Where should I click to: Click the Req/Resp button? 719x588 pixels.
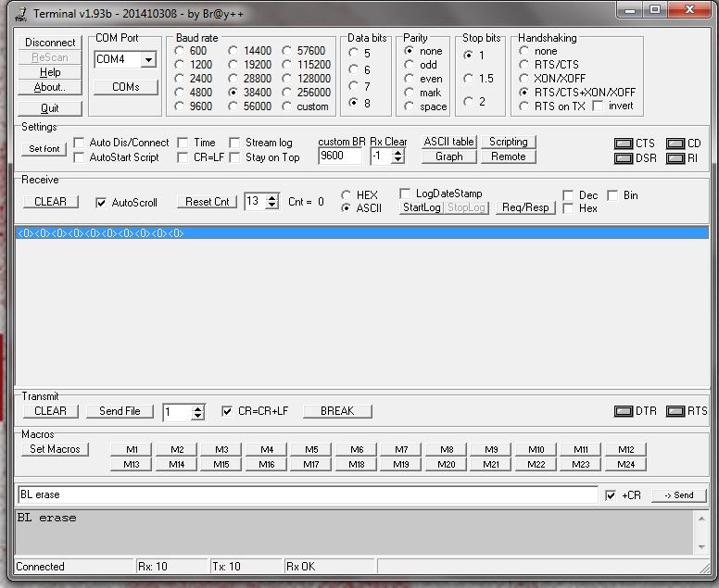pyautogui.click(x=525, y=207)
